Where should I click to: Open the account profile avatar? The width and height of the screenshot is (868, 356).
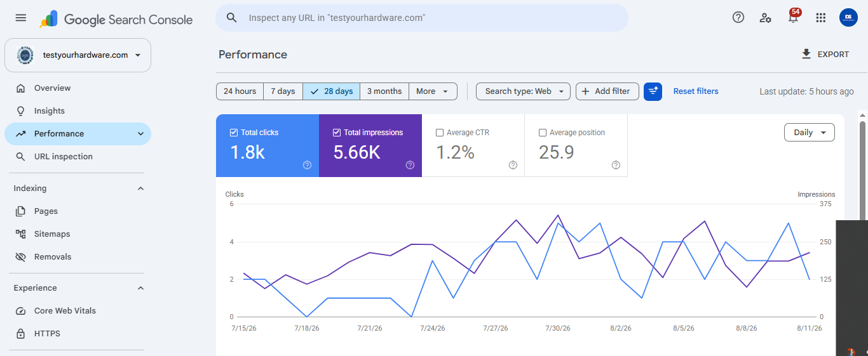[x=848, y=18]
